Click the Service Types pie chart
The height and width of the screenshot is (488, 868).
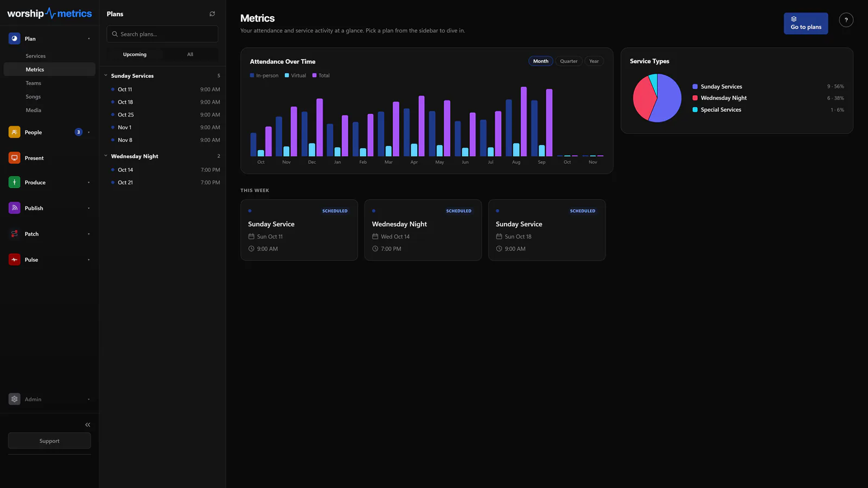(657, 98)
